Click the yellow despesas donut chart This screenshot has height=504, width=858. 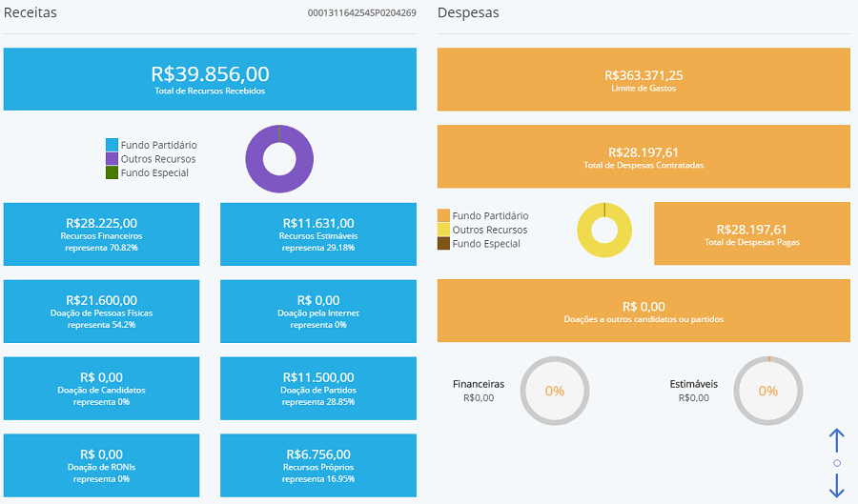[x=604, y=231]
